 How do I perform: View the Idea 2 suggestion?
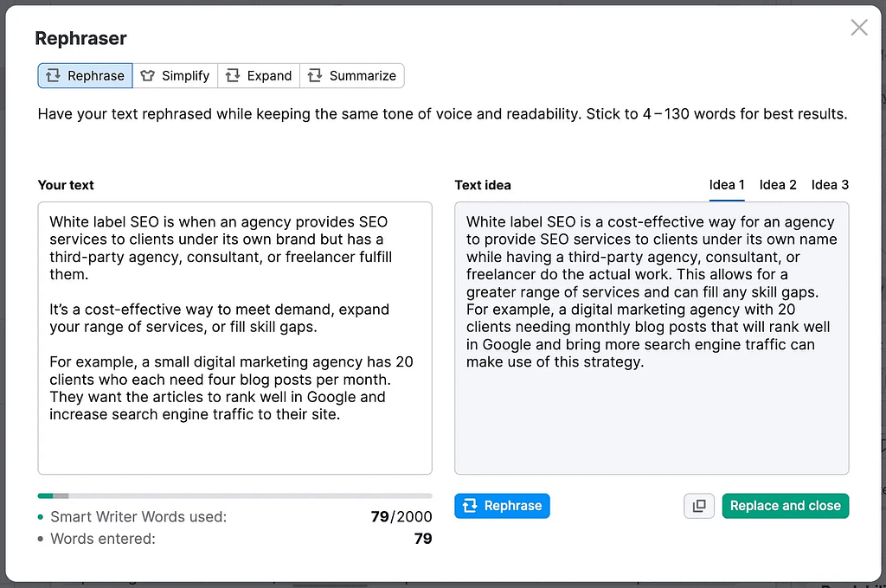[x=778, y=184]
